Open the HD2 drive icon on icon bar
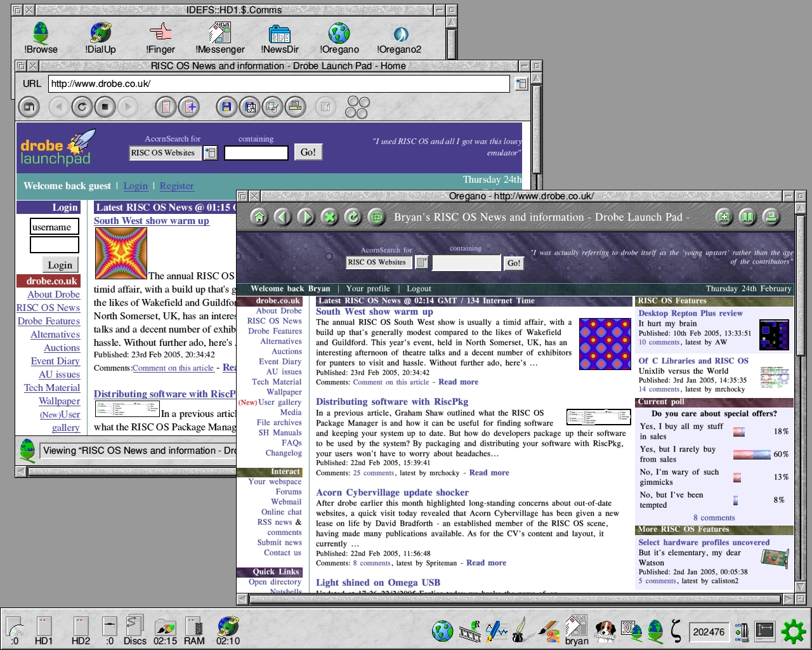 coord(81,631)
